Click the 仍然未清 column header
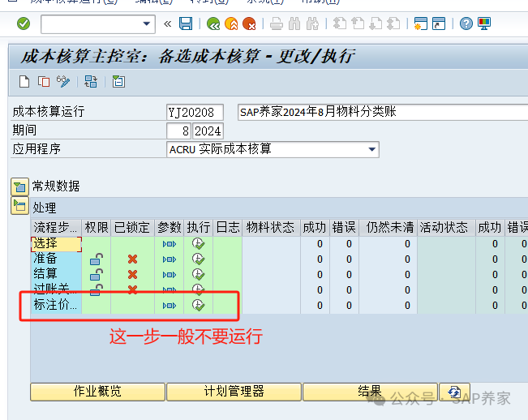528x420 pixels. (388, 228)
